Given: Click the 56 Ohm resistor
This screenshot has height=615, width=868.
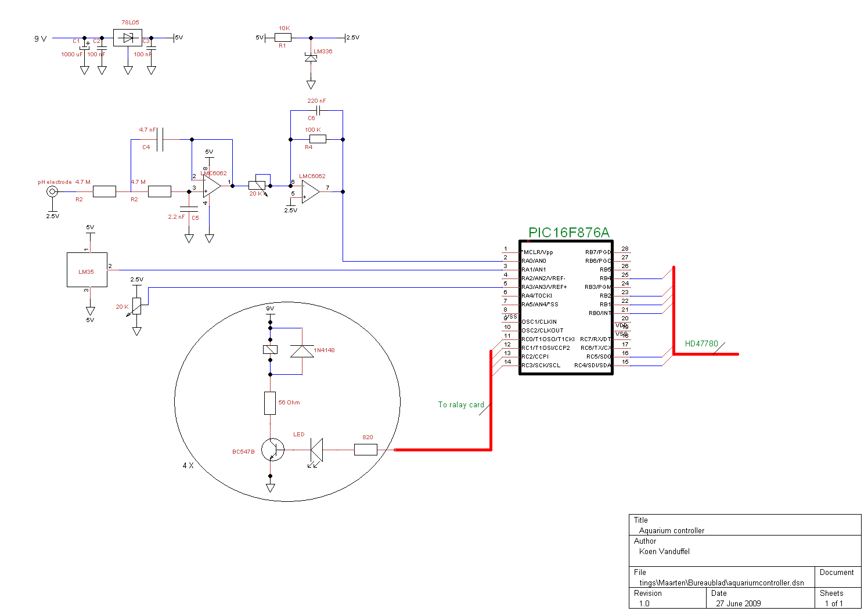Looking at the screenshot, I should [270, 403].
